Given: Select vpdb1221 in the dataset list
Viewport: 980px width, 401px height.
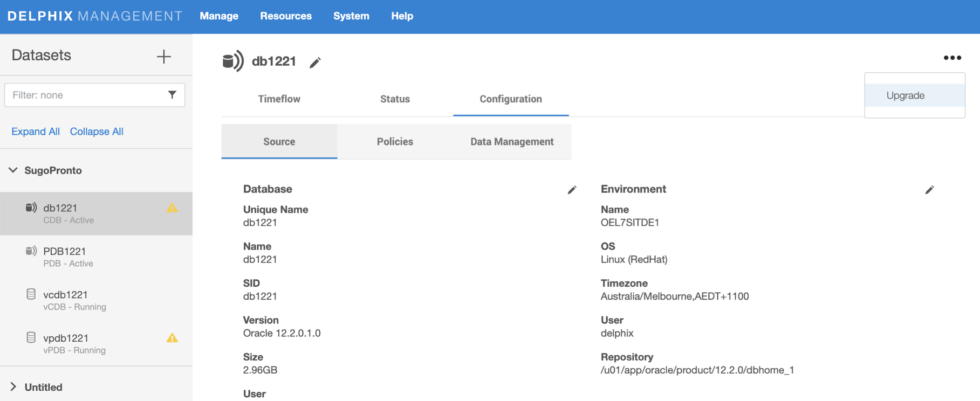Looking at the screenshot, I should (96, 344).
